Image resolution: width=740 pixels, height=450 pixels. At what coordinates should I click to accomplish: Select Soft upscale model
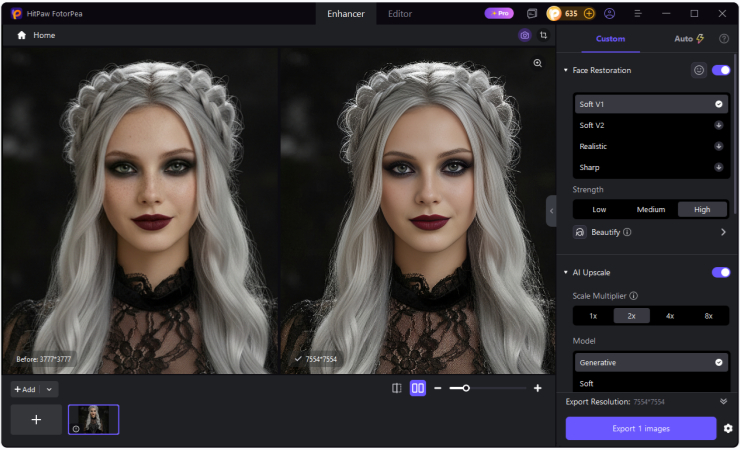(x=651, y=383)
